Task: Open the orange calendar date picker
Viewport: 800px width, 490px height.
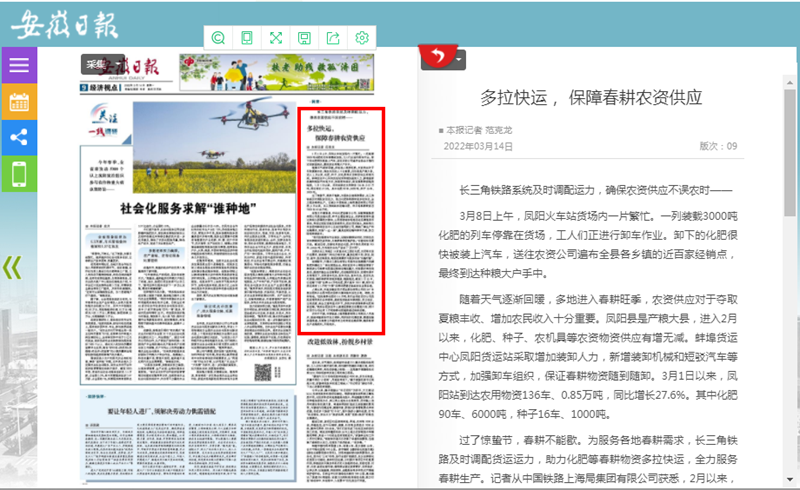Action: [x=19, y=102]
